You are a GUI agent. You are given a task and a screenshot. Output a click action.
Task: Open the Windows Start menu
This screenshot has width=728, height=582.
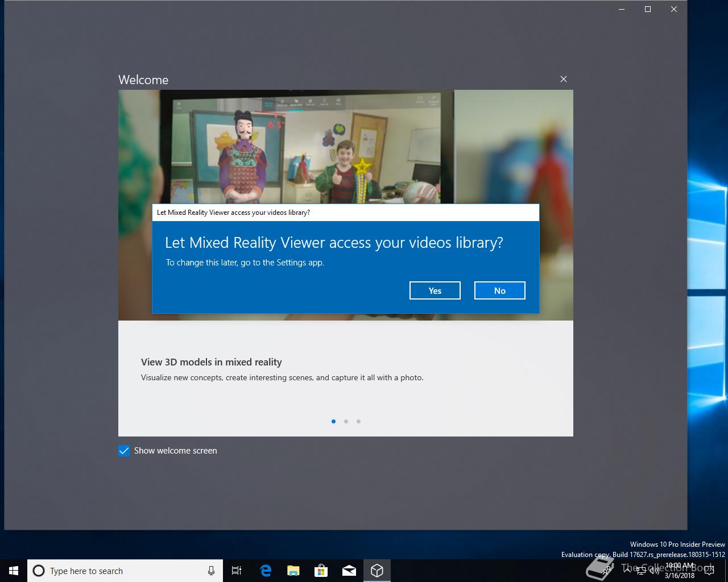[14, 571]
